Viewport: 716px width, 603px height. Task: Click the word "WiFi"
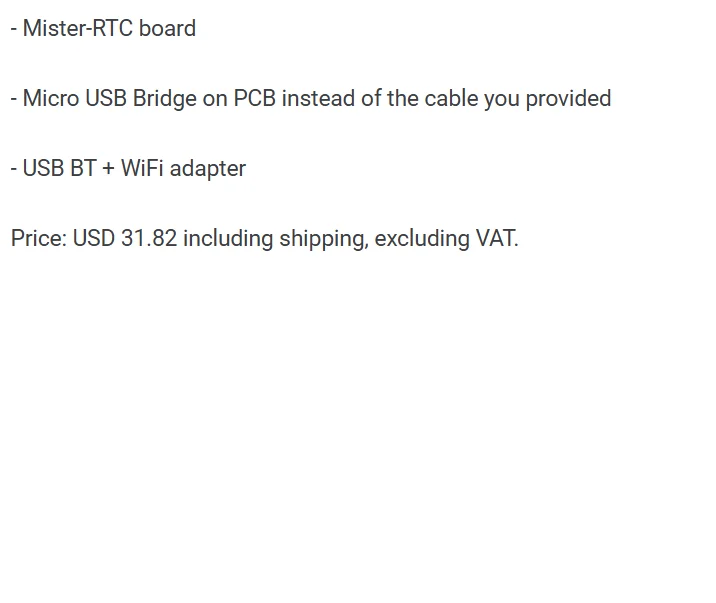(142, 169)
